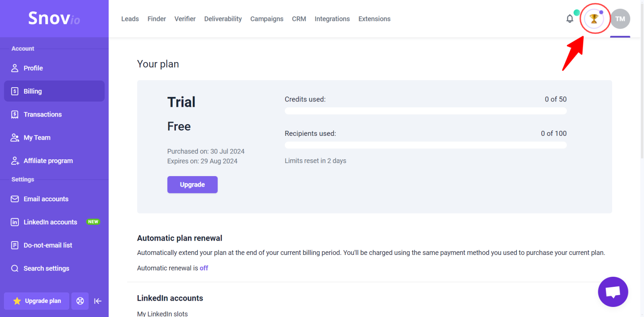
Task: Open Affiliate program page
Action: point(54,161)
